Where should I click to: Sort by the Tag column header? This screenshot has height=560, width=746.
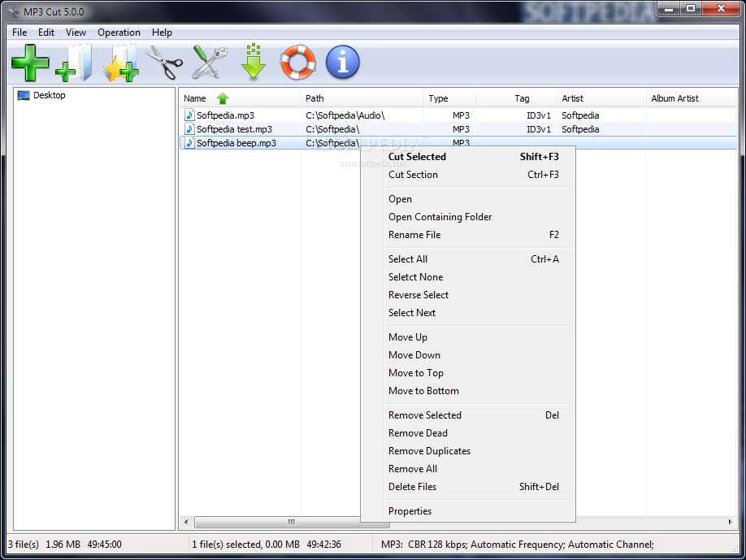(x=516, y=98)
